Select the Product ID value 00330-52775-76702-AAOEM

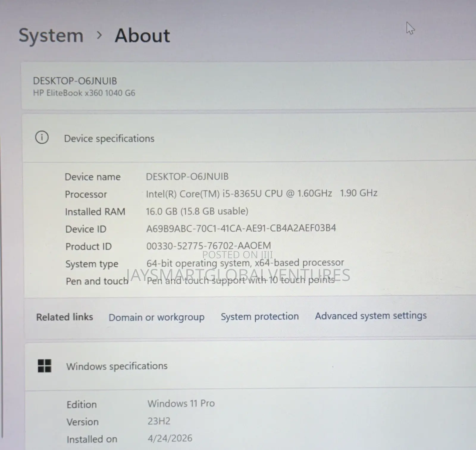[x=209, y=246]
